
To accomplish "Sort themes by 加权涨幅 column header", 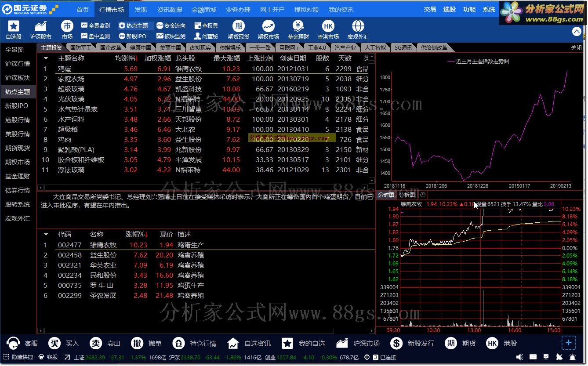I will point(158,58).
